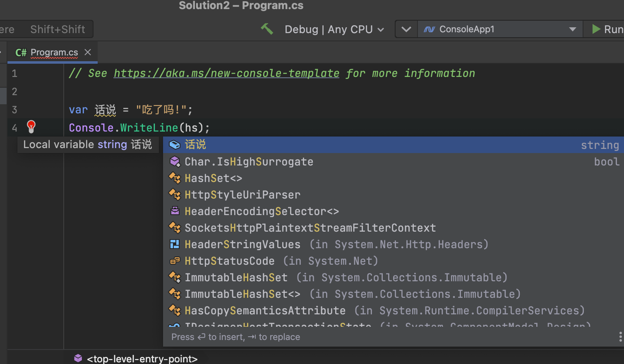624x364 pixels.
Task: Click the enum icon beside HttpStatusCode
Action: coord(175,261)
